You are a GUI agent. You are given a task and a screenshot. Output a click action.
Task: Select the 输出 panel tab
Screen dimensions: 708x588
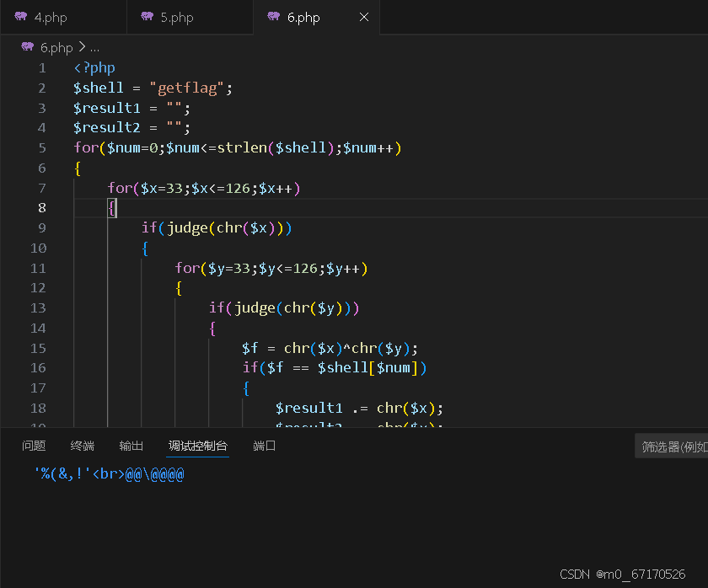pos(131,446)
